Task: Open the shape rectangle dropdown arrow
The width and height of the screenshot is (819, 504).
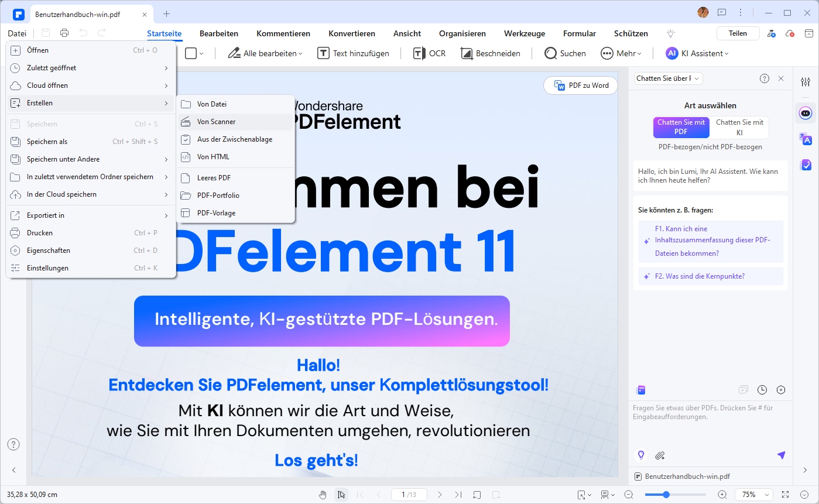Action: pyautogui.click(x=201, y=53)
